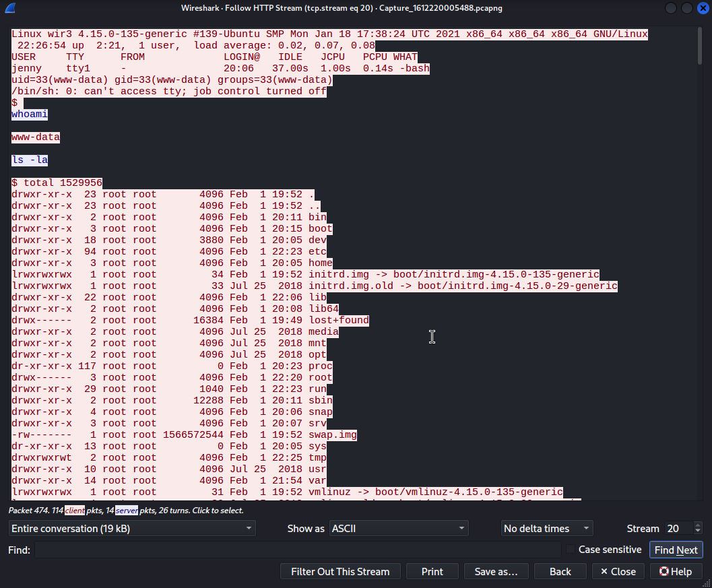Increase the Stream number with up arrow
The image size is (712, 588).
(698, 525)
